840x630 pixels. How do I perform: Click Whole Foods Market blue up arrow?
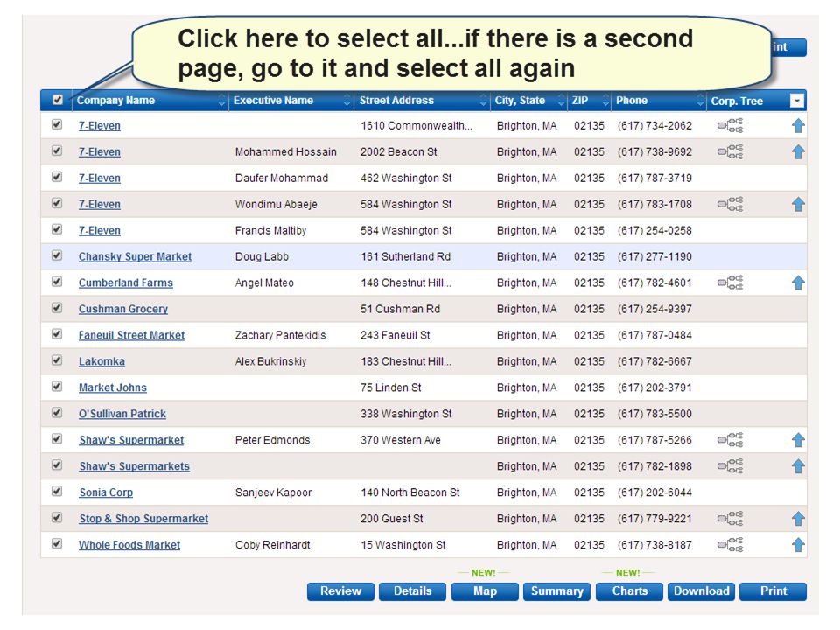pyautogui.click(x=798, y=545)
